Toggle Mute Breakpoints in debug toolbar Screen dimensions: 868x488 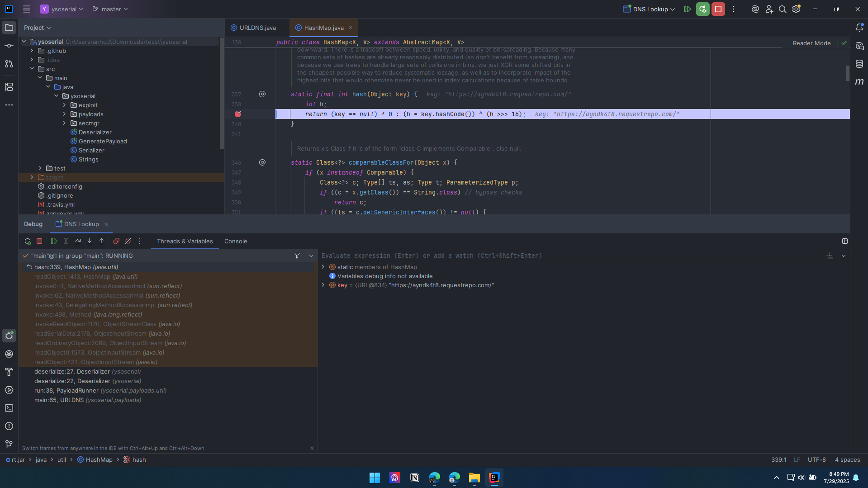(128, 242)
